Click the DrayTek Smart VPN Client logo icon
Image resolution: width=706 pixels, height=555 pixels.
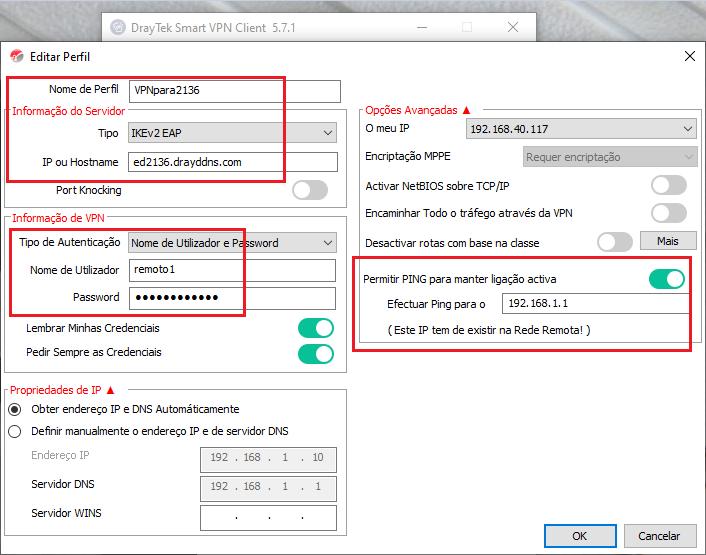pyautogui.click(x=117, y=27)
